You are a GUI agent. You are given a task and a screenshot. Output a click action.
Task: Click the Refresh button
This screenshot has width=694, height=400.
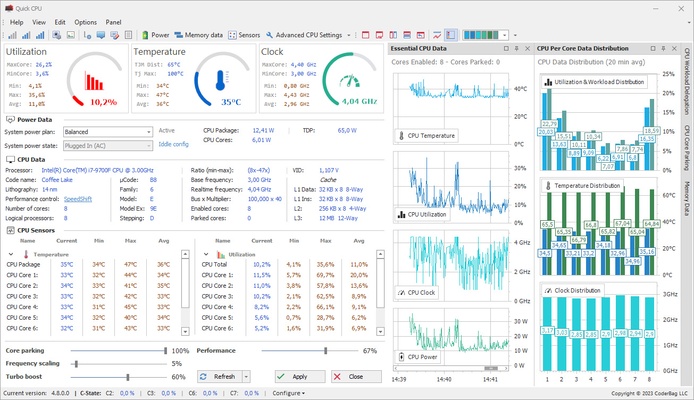(220, 377)
